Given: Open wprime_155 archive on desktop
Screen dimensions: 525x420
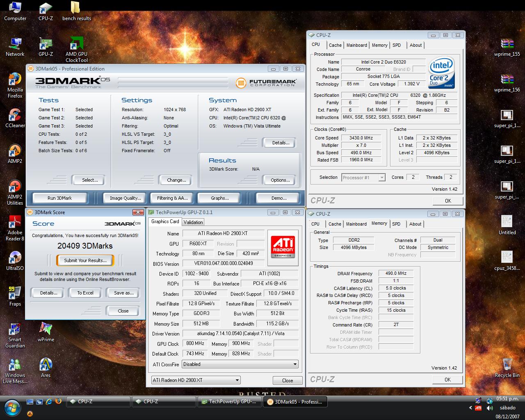Looking at the screenshot, I should click(x=507, y=47).
